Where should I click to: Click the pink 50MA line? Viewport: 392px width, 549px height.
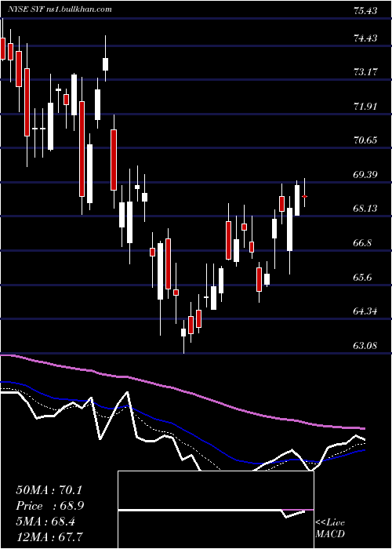[x=182, y=390]
